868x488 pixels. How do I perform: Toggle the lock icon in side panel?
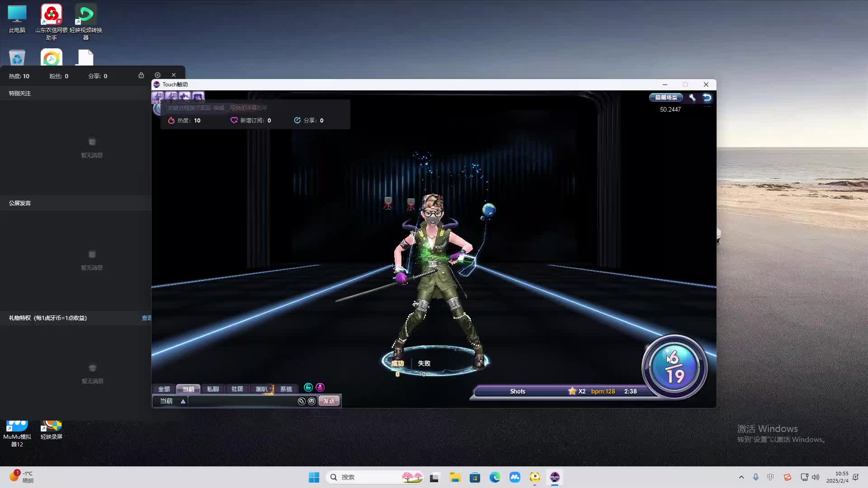click(x=141, y=75)
